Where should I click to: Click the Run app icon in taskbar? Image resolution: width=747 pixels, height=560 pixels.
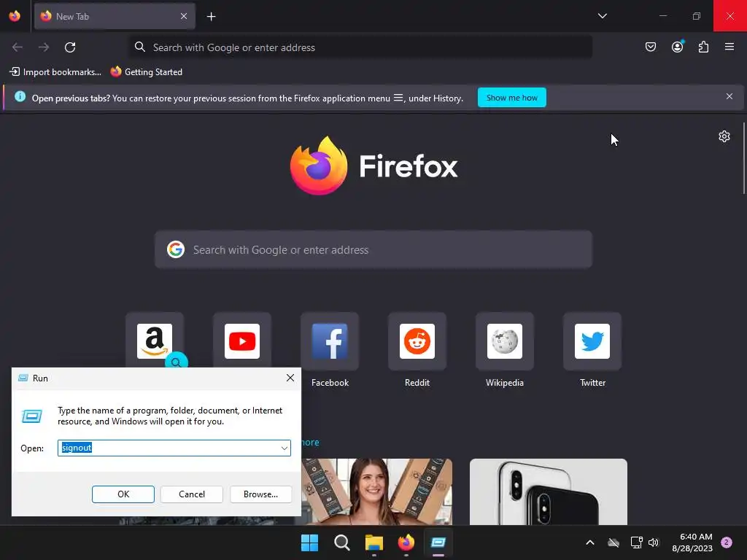(x=438, y=542)
